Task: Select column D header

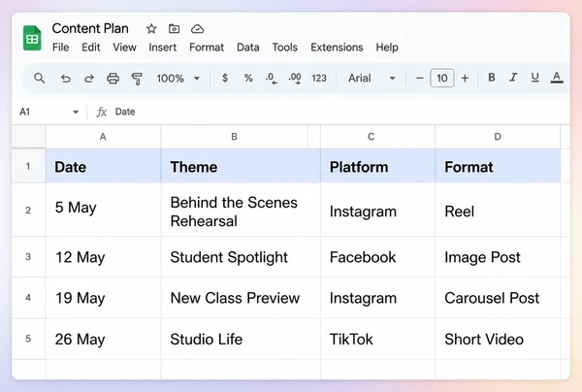Action: [x=498, y=137]
